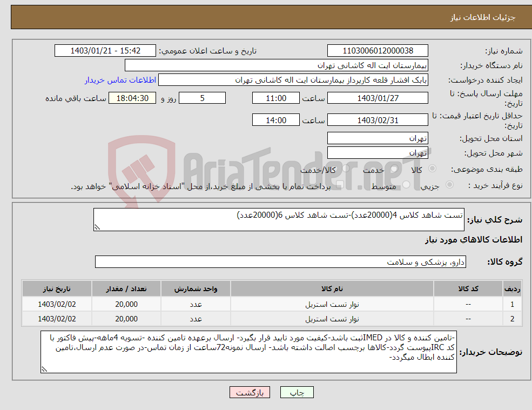Viewport: 532px width, 410px height.
Task: Click the goods group field دارو، پزشکی و سلامت
Action: pos(281,261)
